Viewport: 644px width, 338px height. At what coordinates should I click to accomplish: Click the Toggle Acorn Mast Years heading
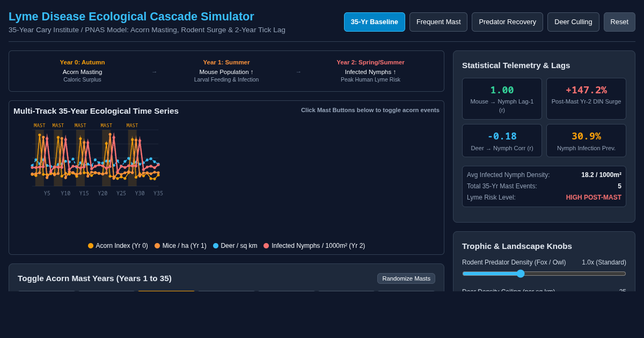[x=94, y=278]
